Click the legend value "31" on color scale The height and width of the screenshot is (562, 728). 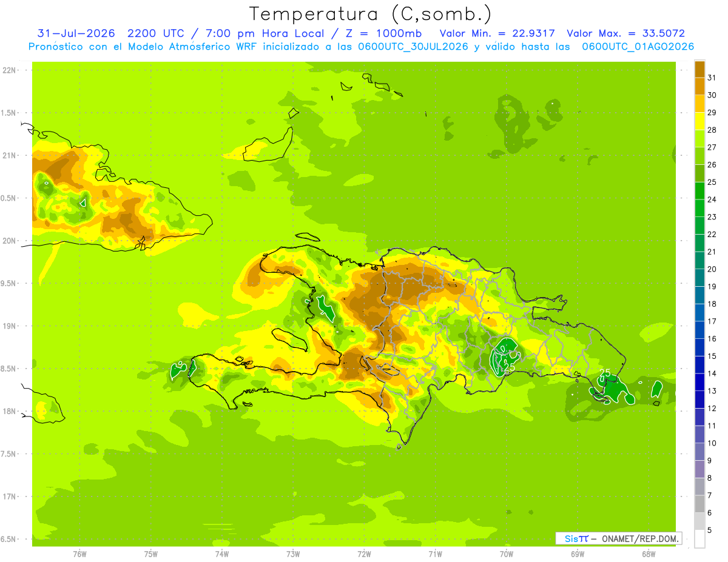point(712,78)
